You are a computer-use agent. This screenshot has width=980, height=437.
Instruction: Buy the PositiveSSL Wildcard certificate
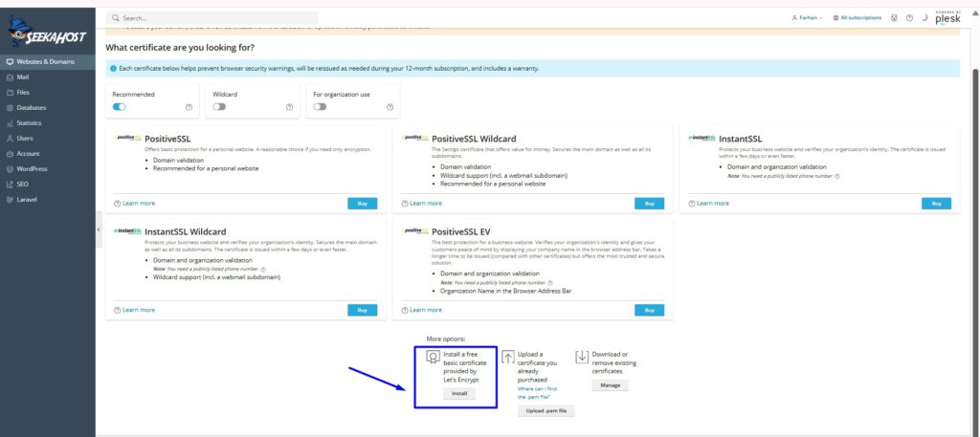650,204
